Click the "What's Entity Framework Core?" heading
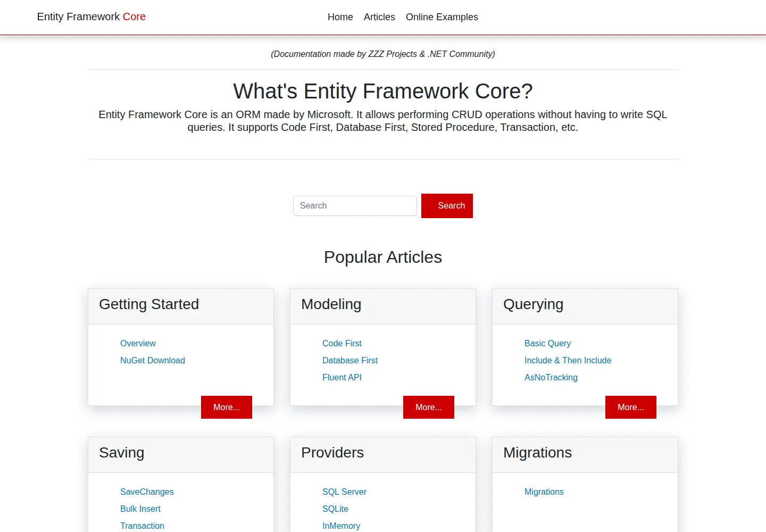 (x=383, y=91)
